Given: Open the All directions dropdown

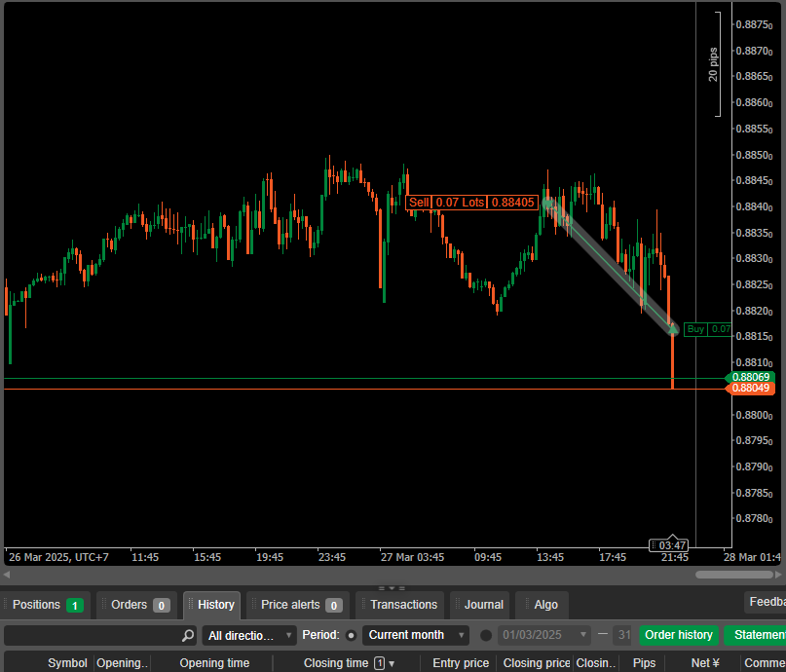Looking at the screenshot, I should click(x=249, y=635).
